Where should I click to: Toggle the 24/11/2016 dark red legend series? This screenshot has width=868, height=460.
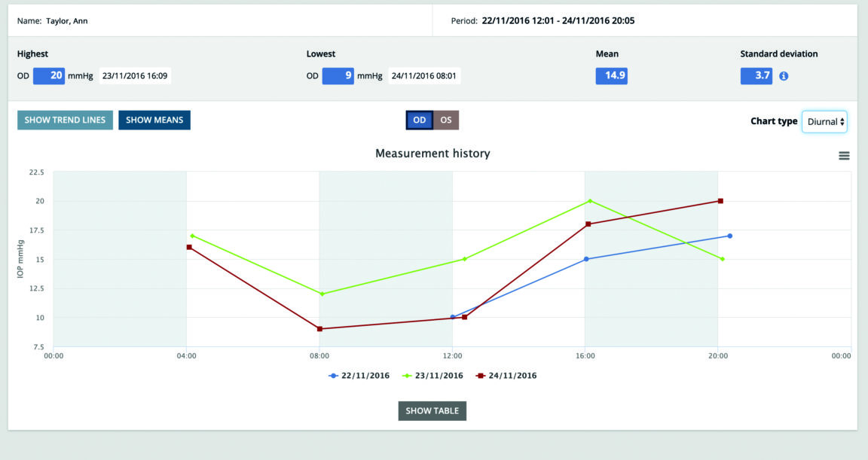(506, 375)
